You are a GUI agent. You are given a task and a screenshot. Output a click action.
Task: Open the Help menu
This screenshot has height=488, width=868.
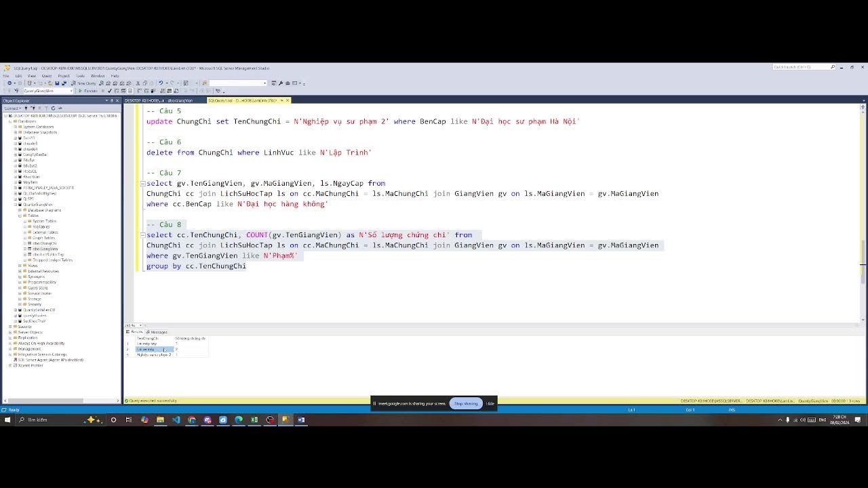(x=115, y=76)
